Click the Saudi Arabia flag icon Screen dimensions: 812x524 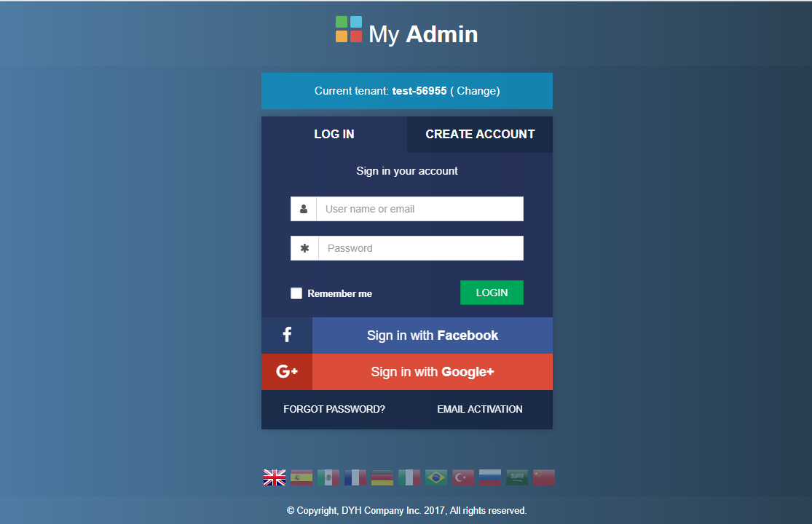(x=517, y=477)
